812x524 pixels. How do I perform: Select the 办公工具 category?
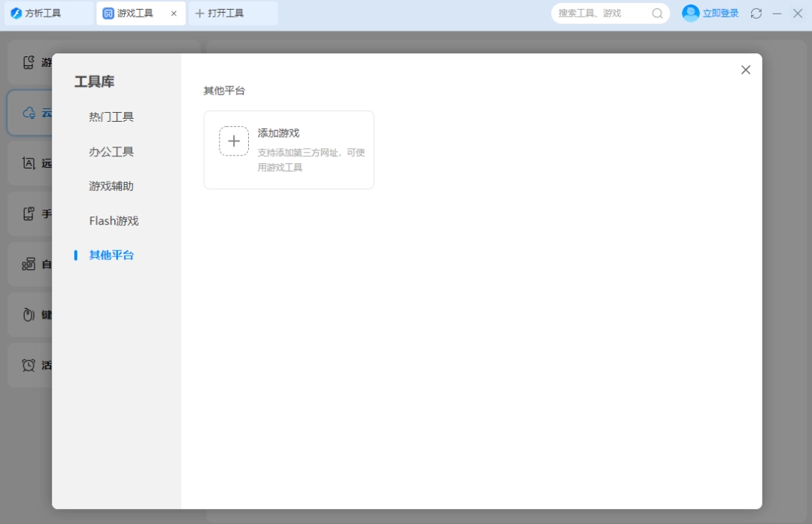coord(111,151)
